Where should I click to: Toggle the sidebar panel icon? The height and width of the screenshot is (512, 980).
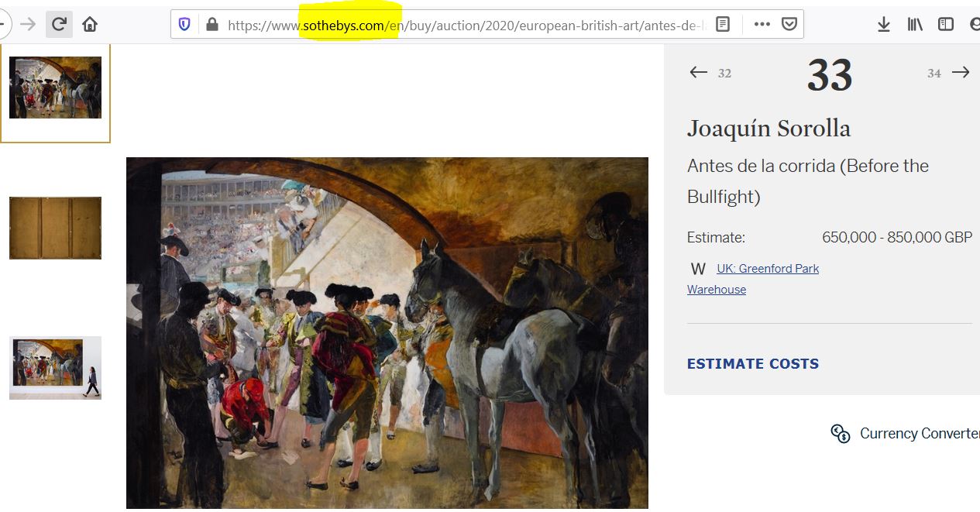946,25
